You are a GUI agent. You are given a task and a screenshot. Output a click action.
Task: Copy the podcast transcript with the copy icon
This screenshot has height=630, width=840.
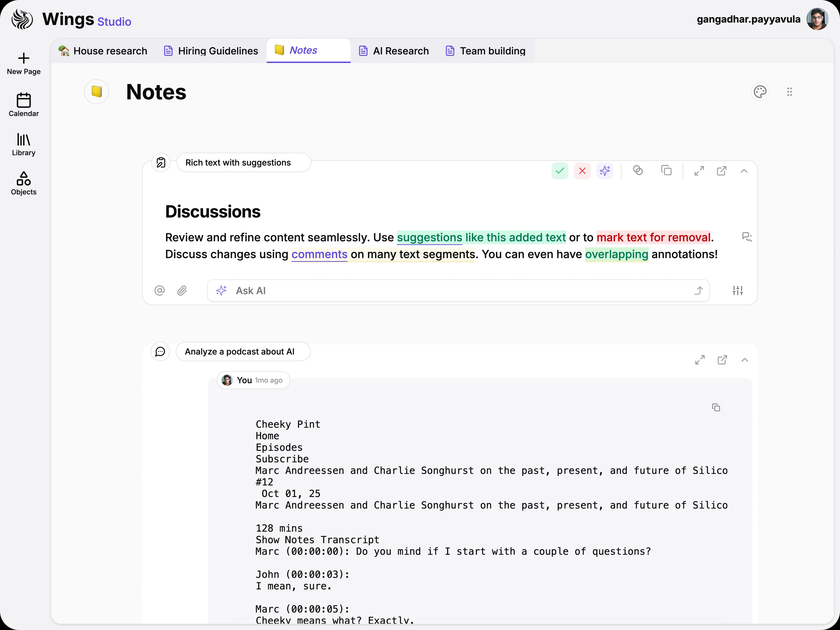point(717,407)
